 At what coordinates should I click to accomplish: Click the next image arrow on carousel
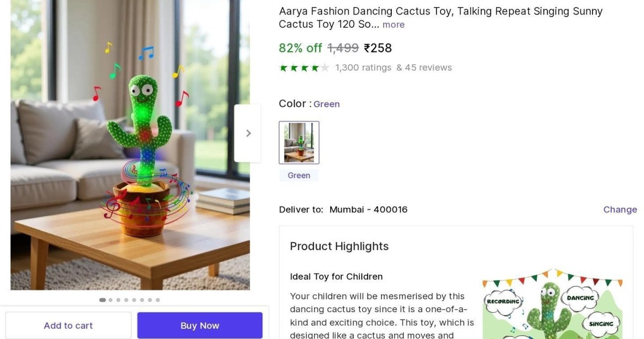pos(248,133)
